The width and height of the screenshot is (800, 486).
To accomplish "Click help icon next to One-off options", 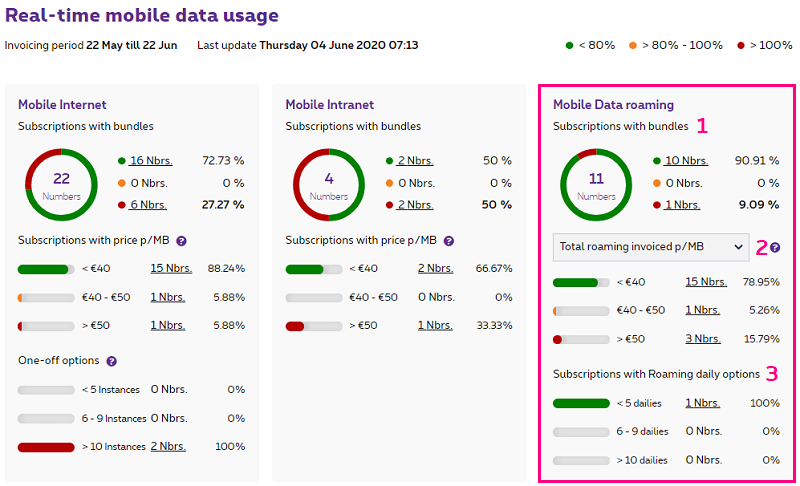I will click(111, 361).
